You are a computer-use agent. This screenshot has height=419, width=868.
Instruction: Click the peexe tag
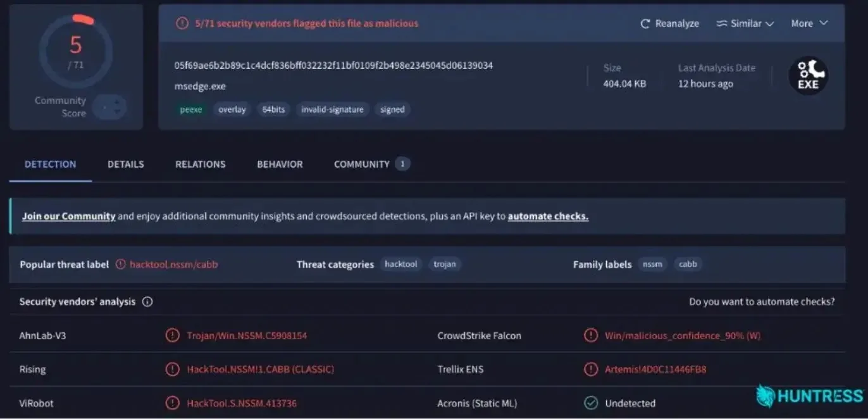191,109
